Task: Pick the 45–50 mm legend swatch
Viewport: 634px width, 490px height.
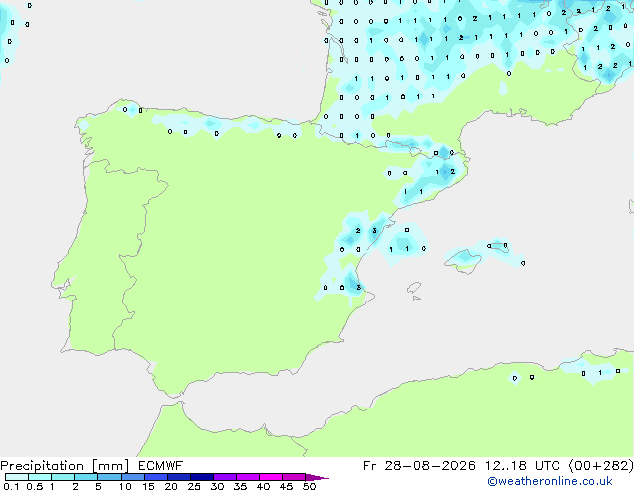Action: pos(294,477)
